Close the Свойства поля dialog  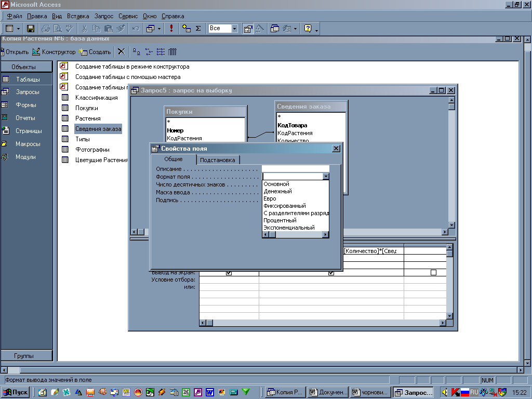(336, 148)
